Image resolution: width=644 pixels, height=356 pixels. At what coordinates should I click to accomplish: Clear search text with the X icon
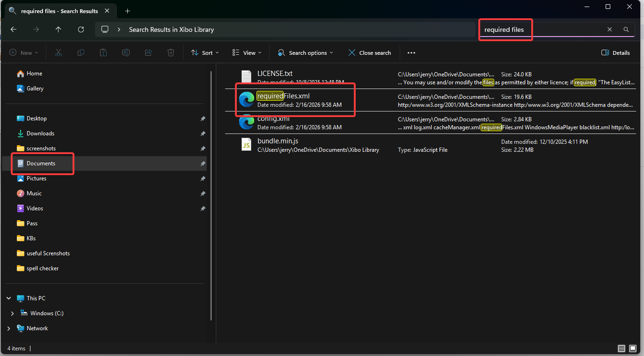click(609, 30)
